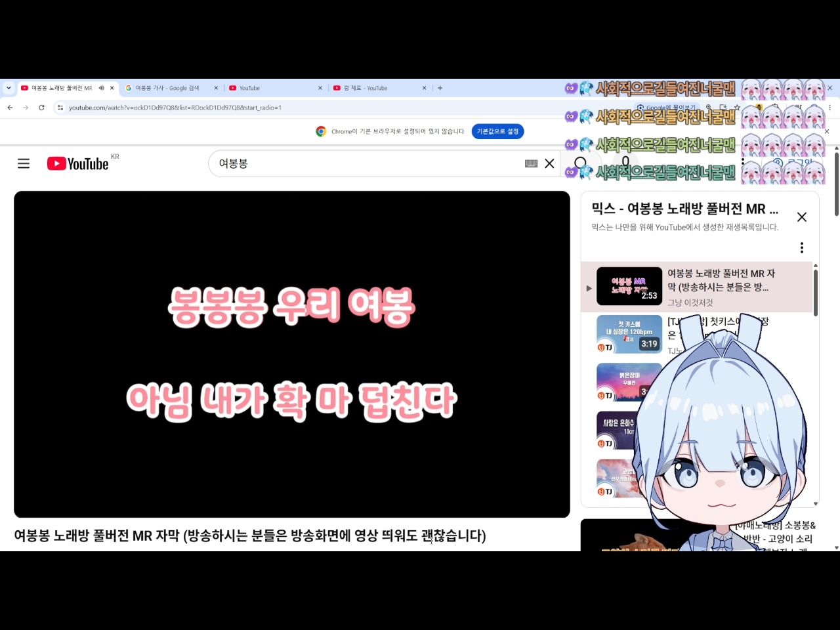Click the video title 여봉봉 노래방 풀버전 MR 자막
Viewport: 840px width, 630px height.
[x=250, y=535]
